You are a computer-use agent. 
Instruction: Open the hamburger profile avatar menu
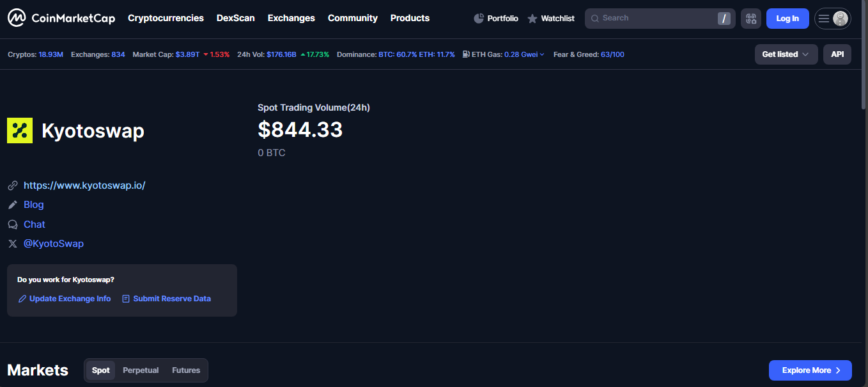pos(832,19)
